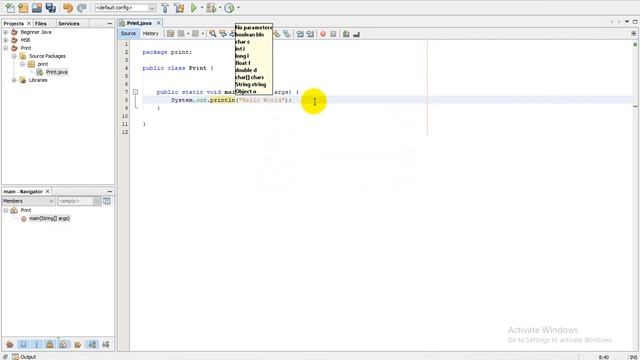This screenshot has height=360, width=640.
Task: Close the main - Navigator tab
Action: [47, 191]
